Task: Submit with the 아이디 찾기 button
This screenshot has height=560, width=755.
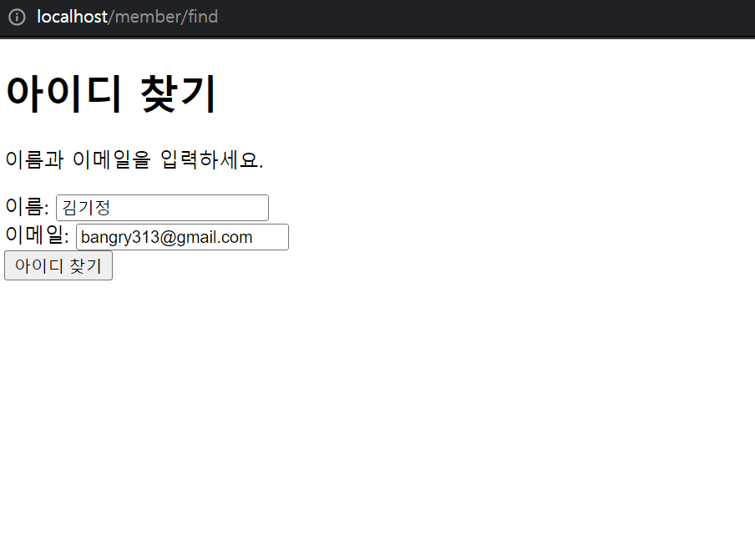Action: [x=58, y=265]
